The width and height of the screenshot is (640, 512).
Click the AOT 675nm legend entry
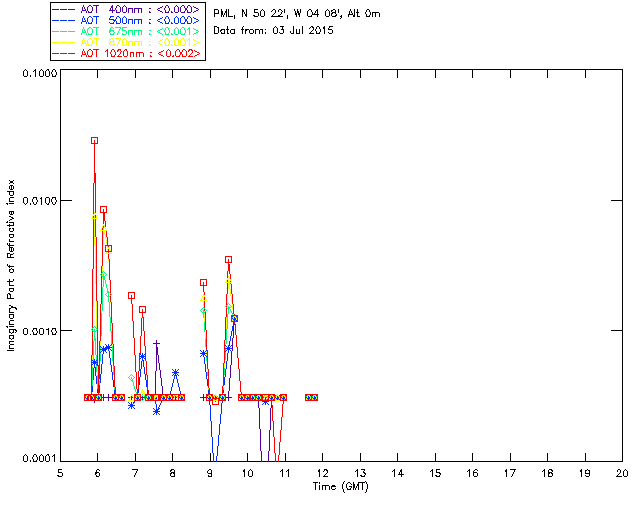click(x=127, y=31)
